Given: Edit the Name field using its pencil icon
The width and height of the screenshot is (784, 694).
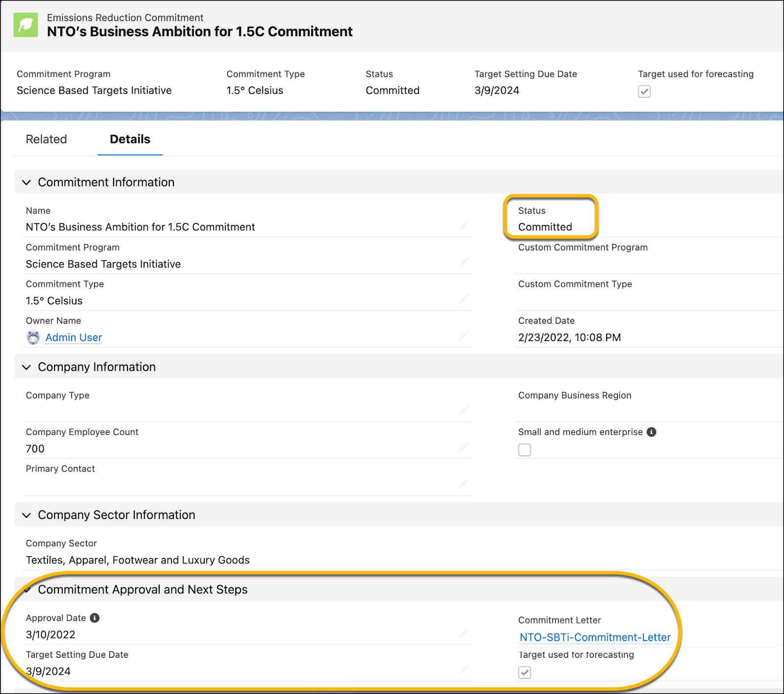Looking at the screenshot, I should pos(464,226).
